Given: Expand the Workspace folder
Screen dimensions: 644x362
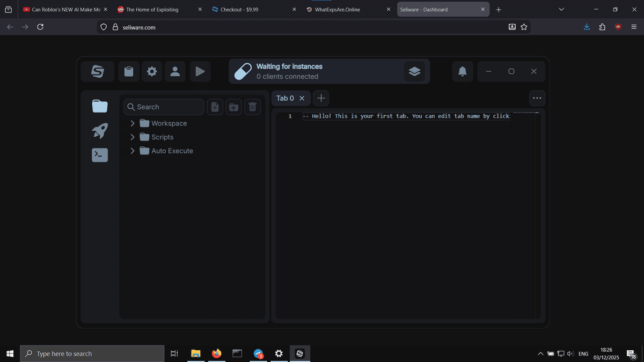Looking at the screenshot, I should pos(133,123).
